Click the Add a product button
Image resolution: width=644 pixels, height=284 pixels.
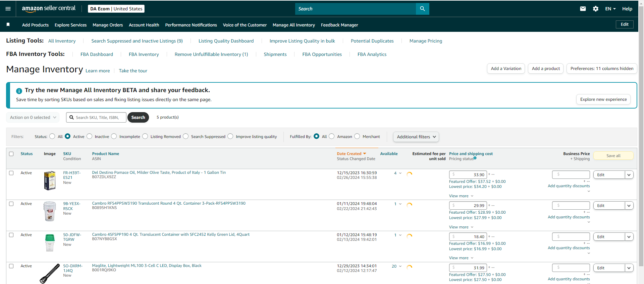pos(546,68)
